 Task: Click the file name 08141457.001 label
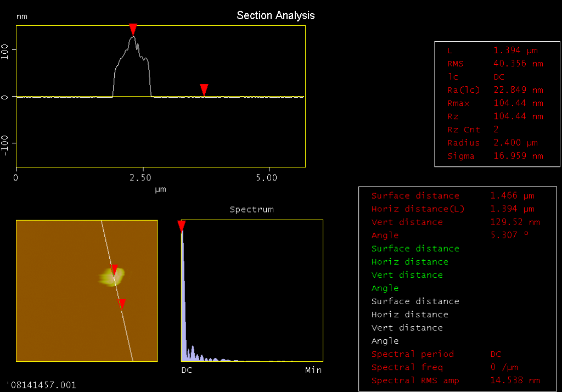click(x=41, y=385)
